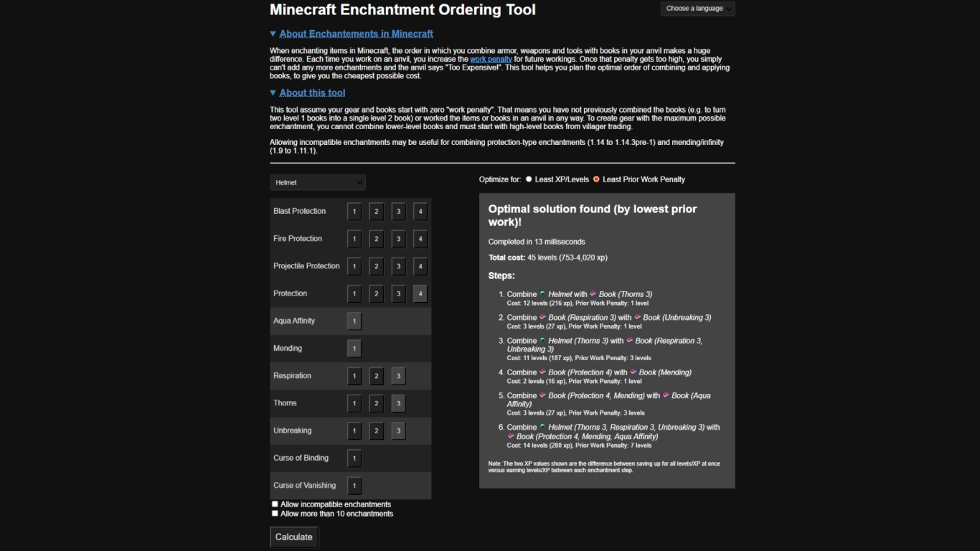Select Respiration level 2

(376, 375)
